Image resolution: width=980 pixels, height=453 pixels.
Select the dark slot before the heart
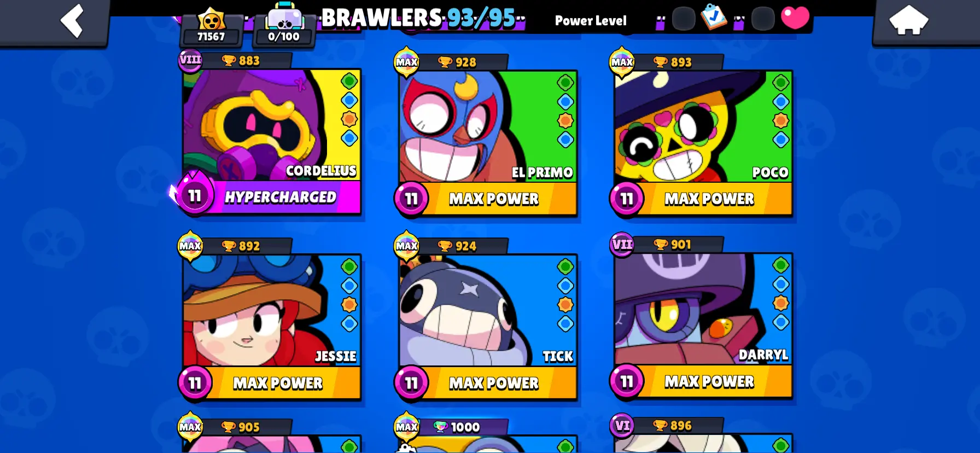pyautogui.click(x=763, y=19)
